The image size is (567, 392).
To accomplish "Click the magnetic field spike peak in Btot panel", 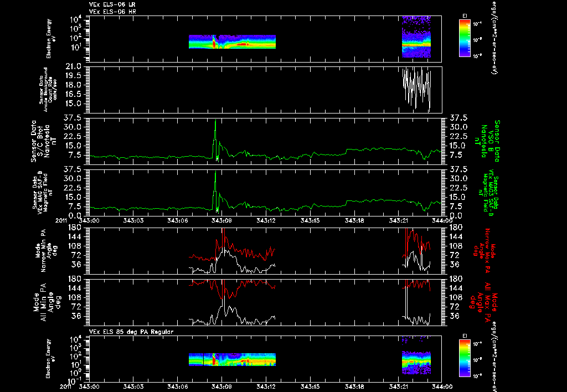I will coord(215,120).
